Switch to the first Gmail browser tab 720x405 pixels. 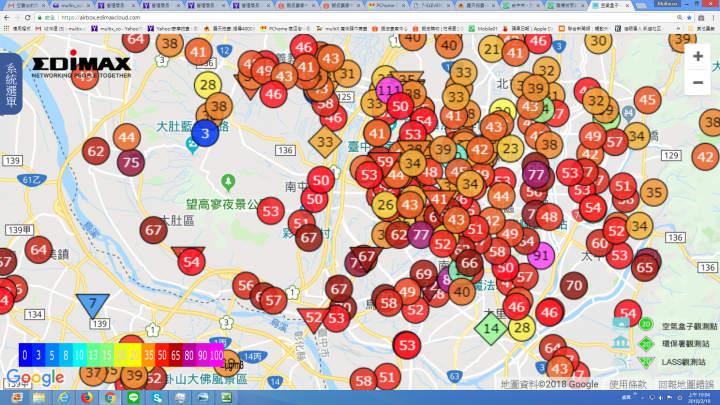[25, 6]
